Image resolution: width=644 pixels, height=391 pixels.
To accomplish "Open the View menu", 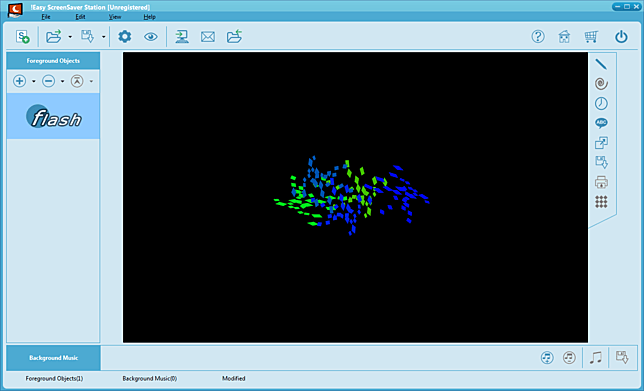I will (x=115, y=17).
